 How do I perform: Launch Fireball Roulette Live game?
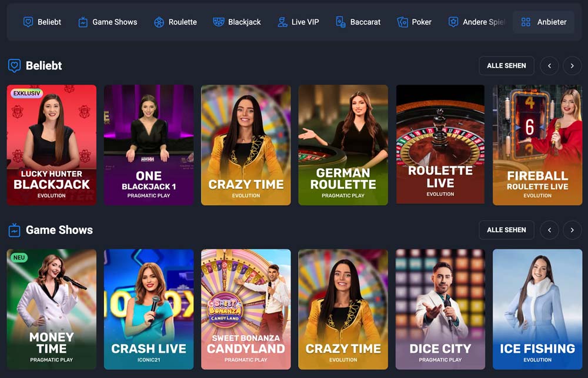click(x=537, y=145)
